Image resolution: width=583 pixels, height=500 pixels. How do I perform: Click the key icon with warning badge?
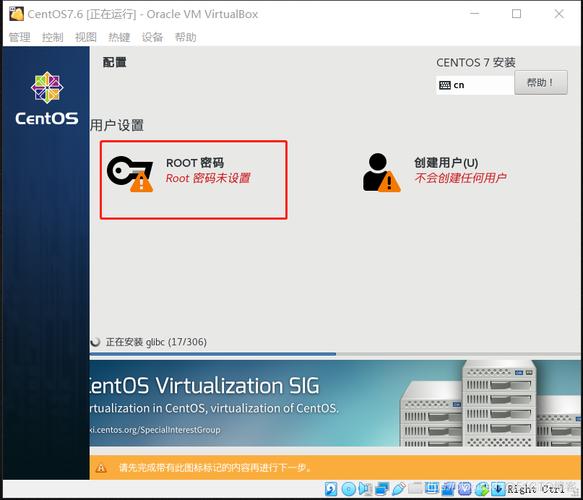pyautogui.click(x=130, y=174)
